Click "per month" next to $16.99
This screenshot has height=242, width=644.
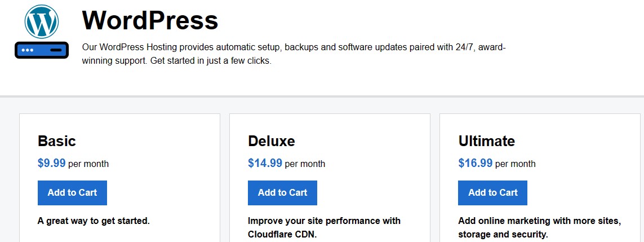click(x=516, y=164)
